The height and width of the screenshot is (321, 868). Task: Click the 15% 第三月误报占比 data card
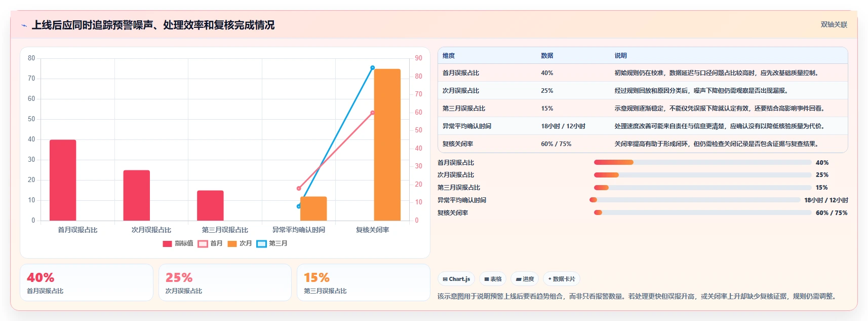point(364,282)
